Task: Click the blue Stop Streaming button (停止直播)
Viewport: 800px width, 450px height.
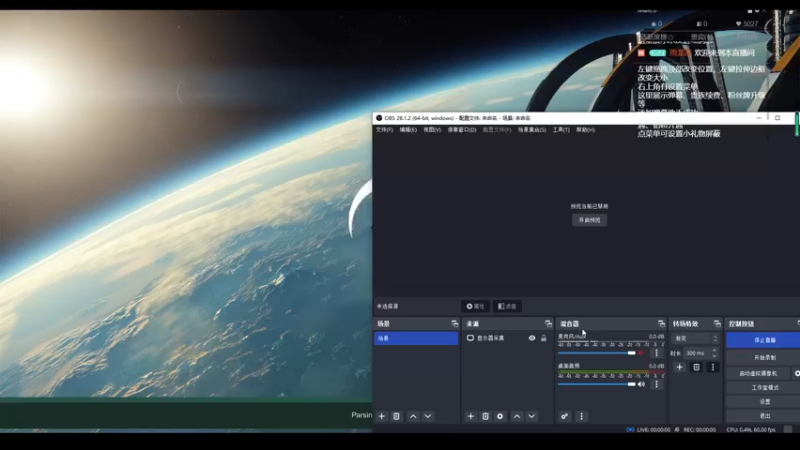Action: coord(765,340)
